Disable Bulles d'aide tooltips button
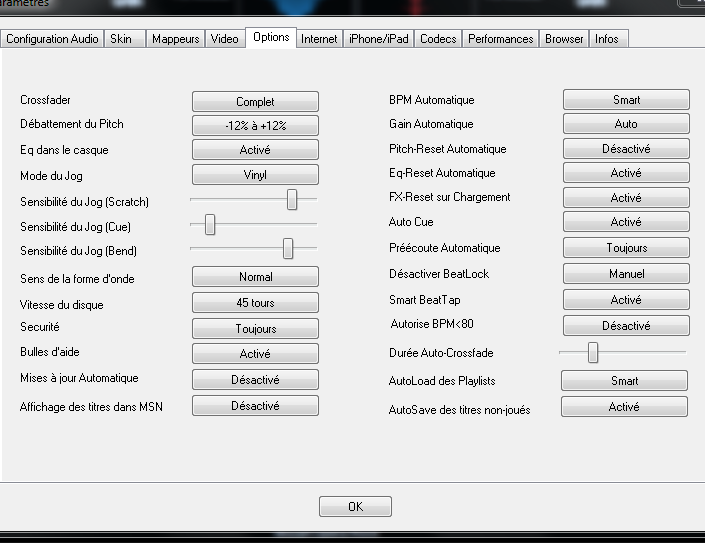Screen dimensions: 705x543 pos(255,354)
